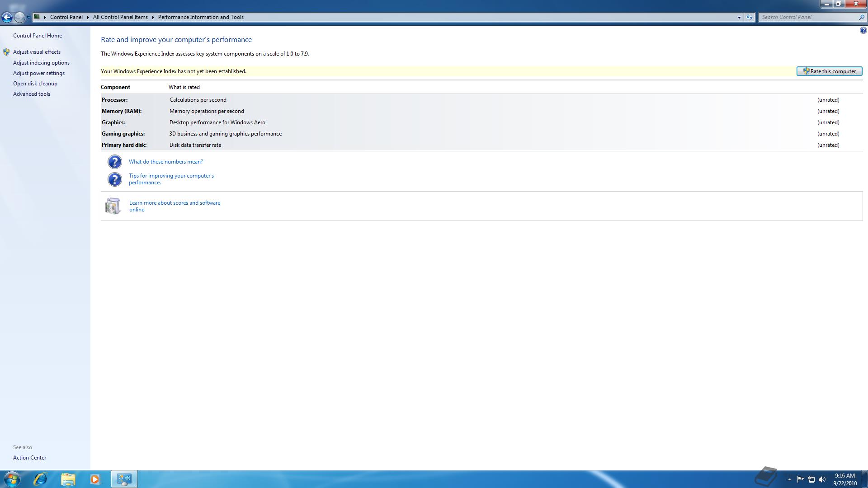This screenshot has width=868, height=488.
Task: Open Windows Explorer folder on taskbar
Action: pos(68,479)
